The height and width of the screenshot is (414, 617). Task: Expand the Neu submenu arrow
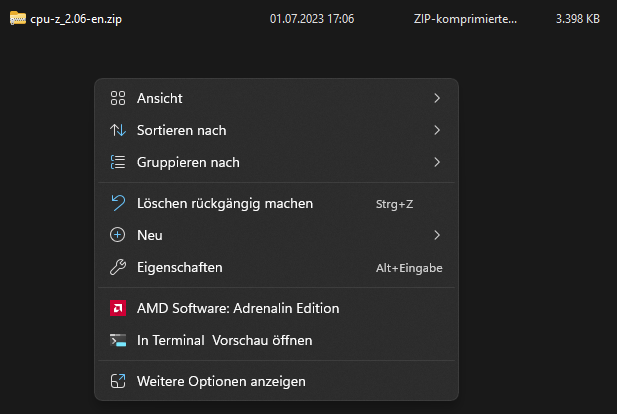pyautogui.click(x=437, y=235)
